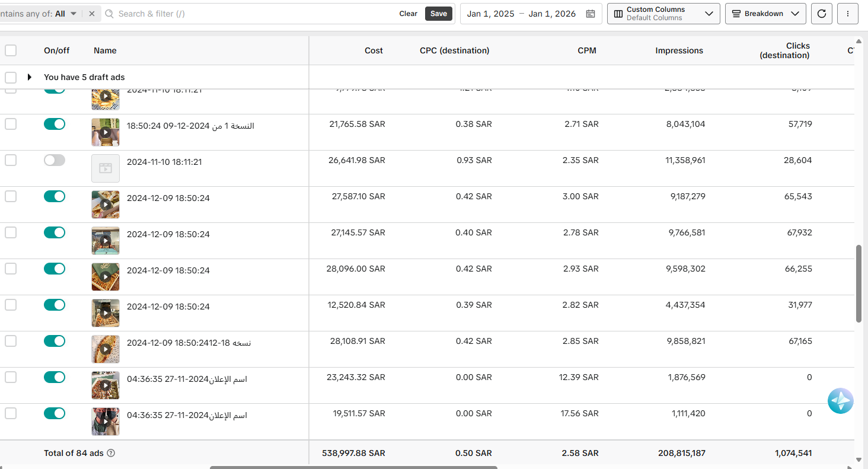Click the Clear filter button
This screenshot has width=868, height=469.
(x=408, y=14)
